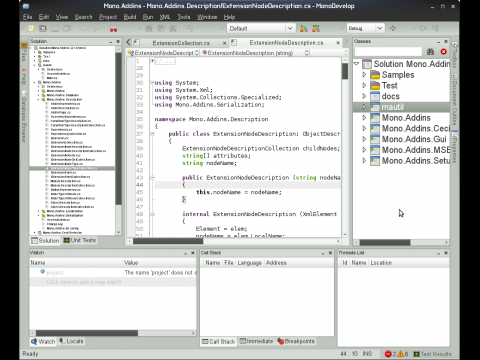The width and height of the screenshot is (480, 360).
Task: Switch to the ExtensionCollection.cs tab
Action: click(181, 43)
